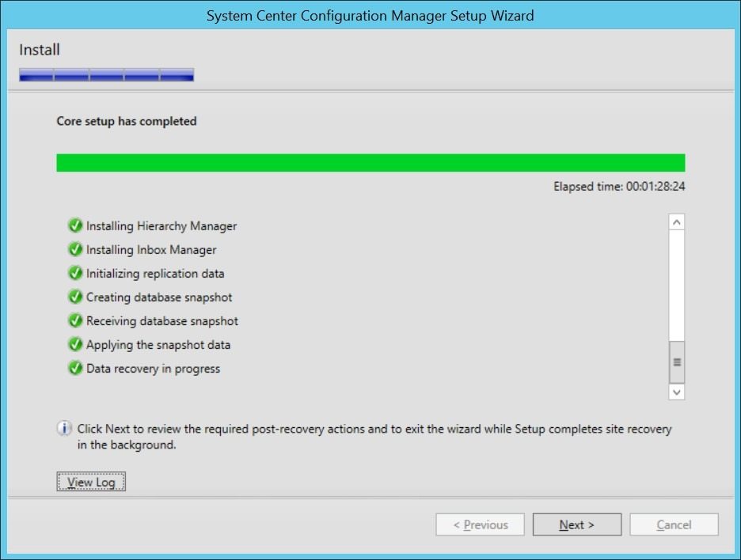This screenshot has width=741, height=560.
Task: Click the checkmark beside Installing Hierarchy Manager
Action: 74,226
